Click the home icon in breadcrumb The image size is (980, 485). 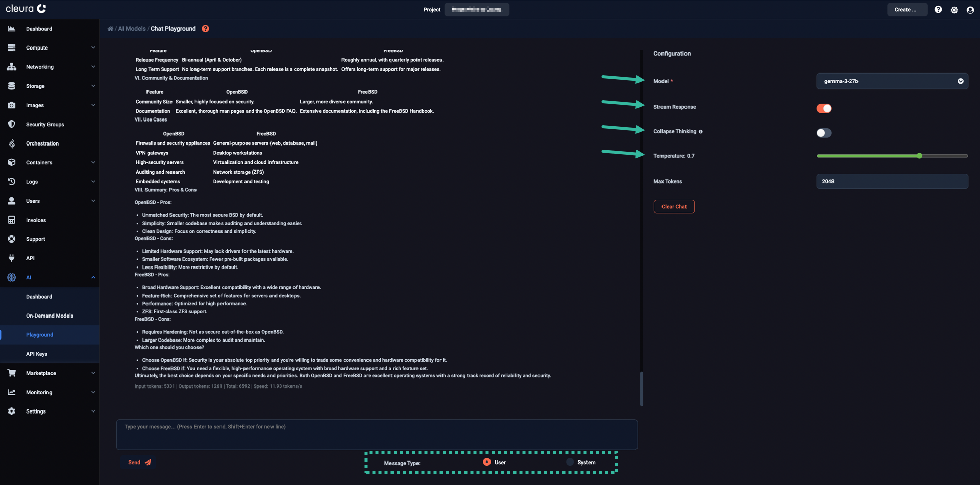(110, 29)
